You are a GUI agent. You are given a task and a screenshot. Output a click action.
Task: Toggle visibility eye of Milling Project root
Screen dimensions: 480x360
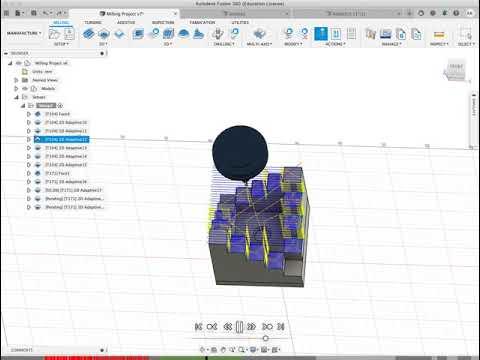click(x=19, y=63)
